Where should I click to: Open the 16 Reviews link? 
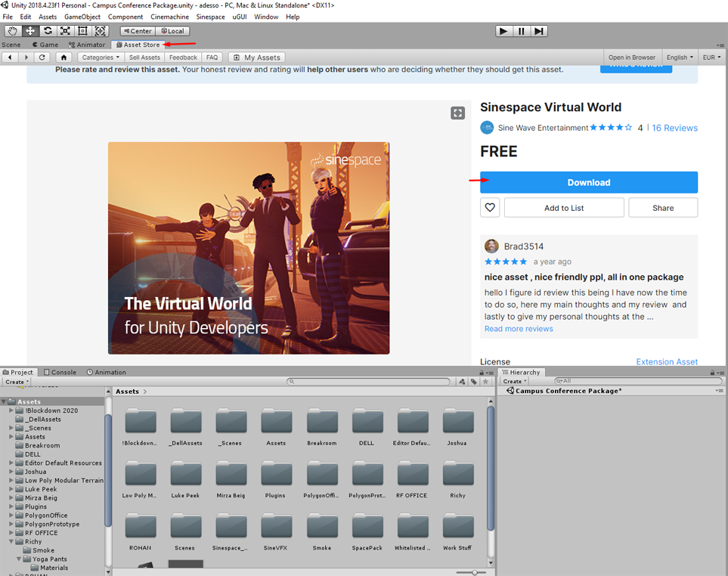[x=674, y=128]
